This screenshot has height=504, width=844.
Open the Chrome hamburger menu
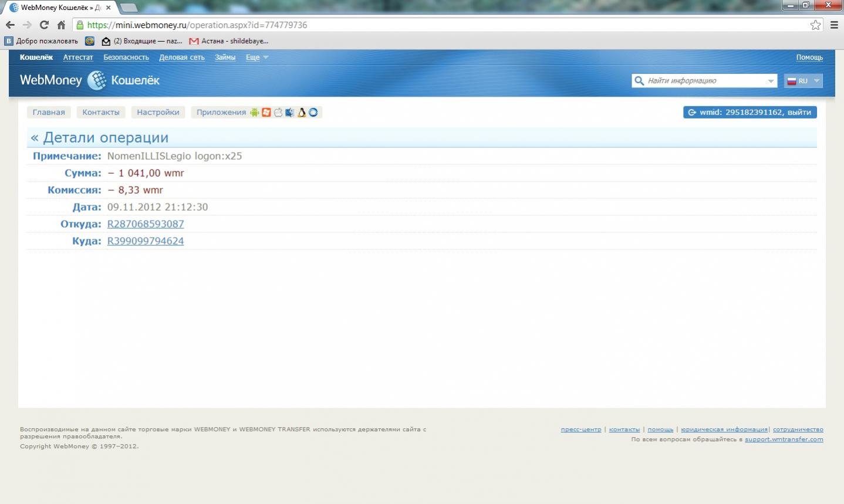coord(834,25)
